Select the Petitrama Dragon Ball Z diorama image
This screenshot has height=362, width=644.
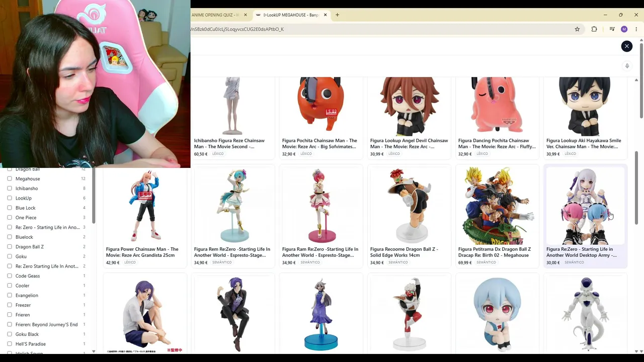click(497, 206)
